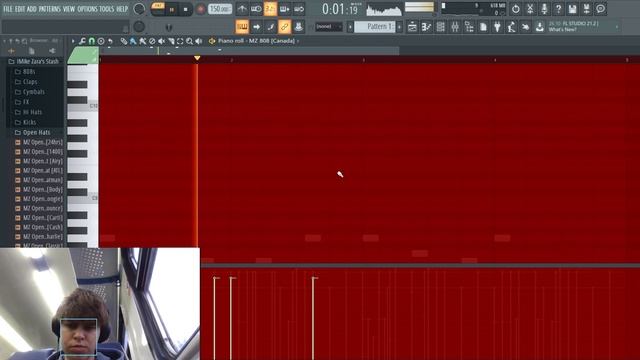Open the plugin picker plug icon
Image resolution: width=640 pixels, height=360 pixels.
coord(497,27)
